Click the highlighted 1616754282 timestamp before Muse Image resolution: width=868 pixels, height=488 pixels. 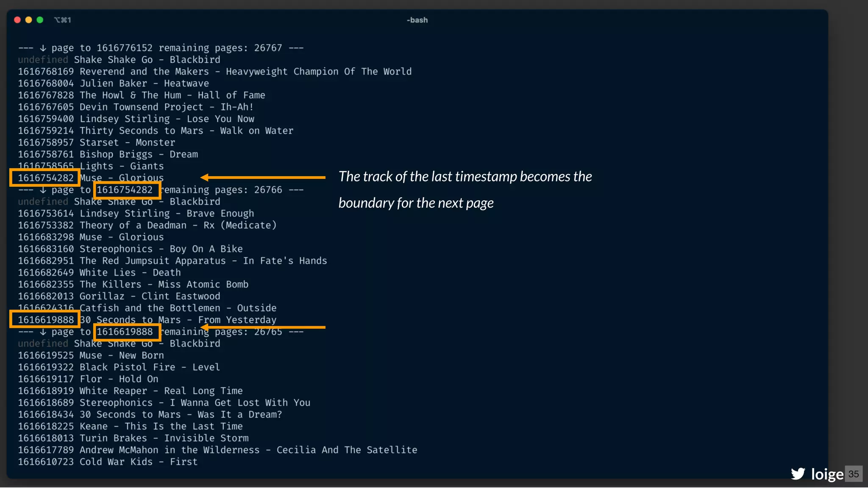[45, 178]
